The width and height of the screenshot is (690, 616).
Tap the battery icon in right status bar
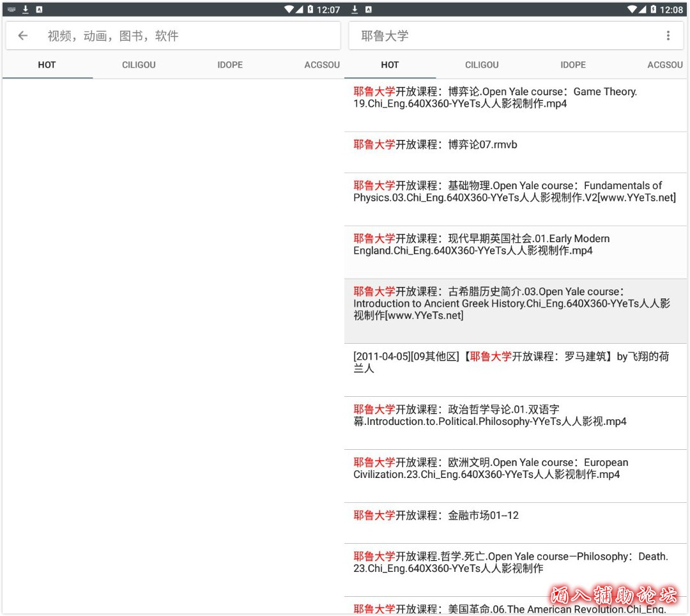pos(654,9)
